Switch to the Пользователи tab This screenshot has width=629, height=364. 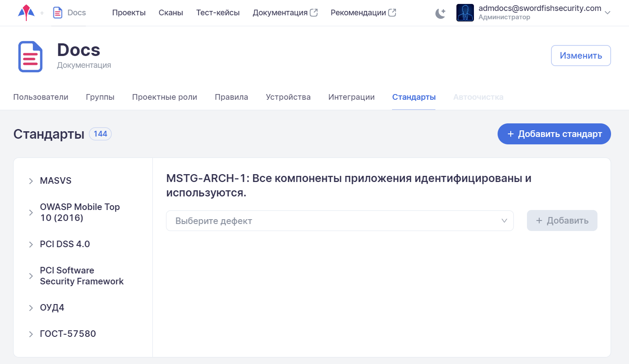click(41, 97)
